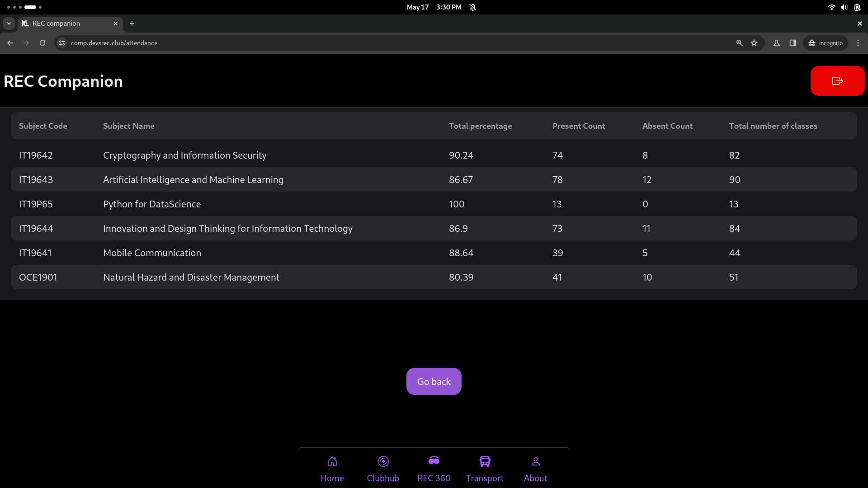Select Mobile Communication
The height and width of the screenshot is (488, 868).
[x=152, y=253]
